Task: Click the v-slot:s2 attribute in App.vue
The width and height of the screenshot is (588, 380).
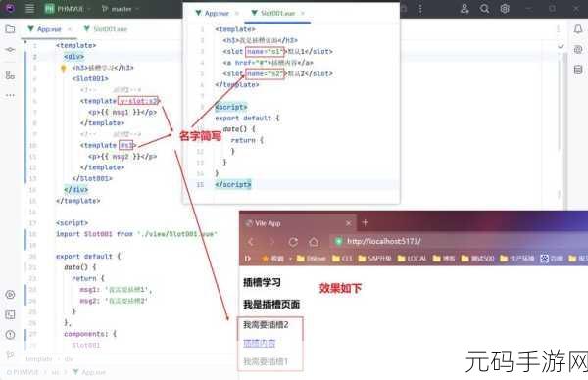Action: (138, 101)
